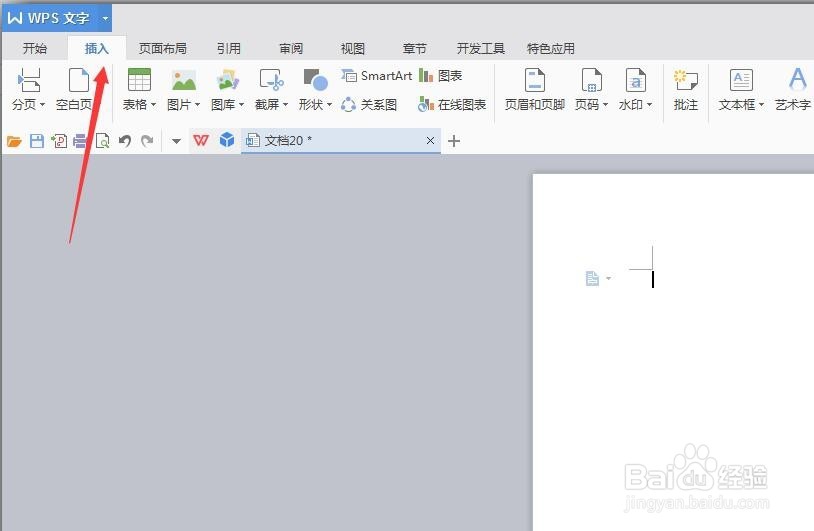Undo the last action
Image resolution: width=814 pixels, height=531 pixels.
click(x=125, y=141)
